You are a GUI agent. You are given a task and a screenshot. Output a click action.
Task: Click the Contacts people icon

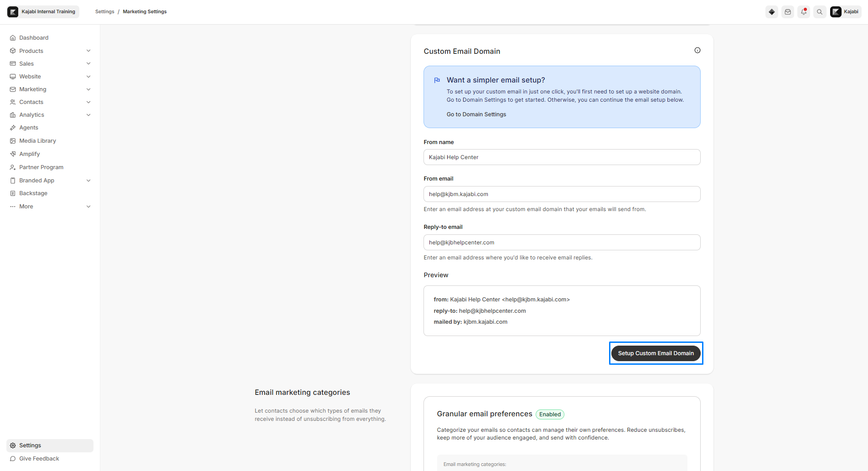point(13,102)
